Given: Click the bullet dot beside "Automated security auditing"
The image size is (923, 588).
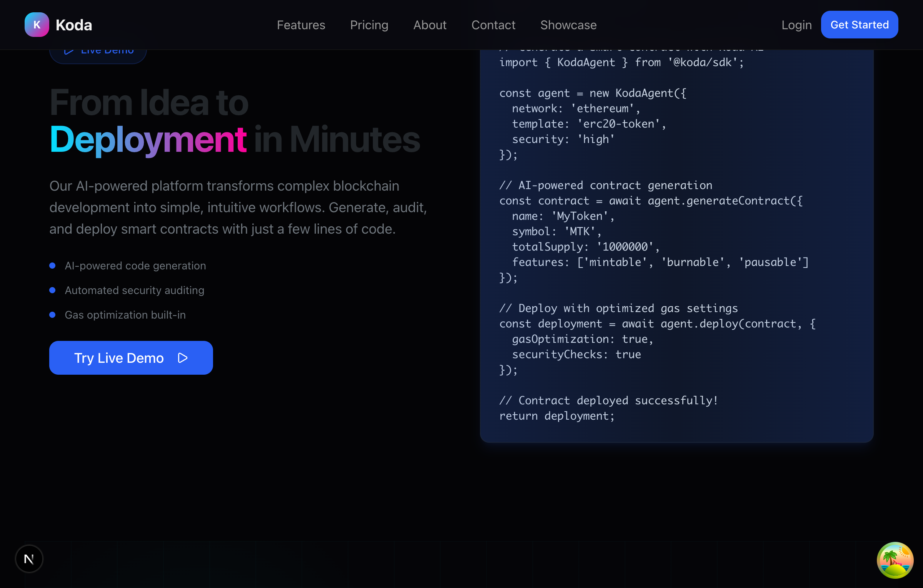Looking at the screenshot, I should pos(53,290).
